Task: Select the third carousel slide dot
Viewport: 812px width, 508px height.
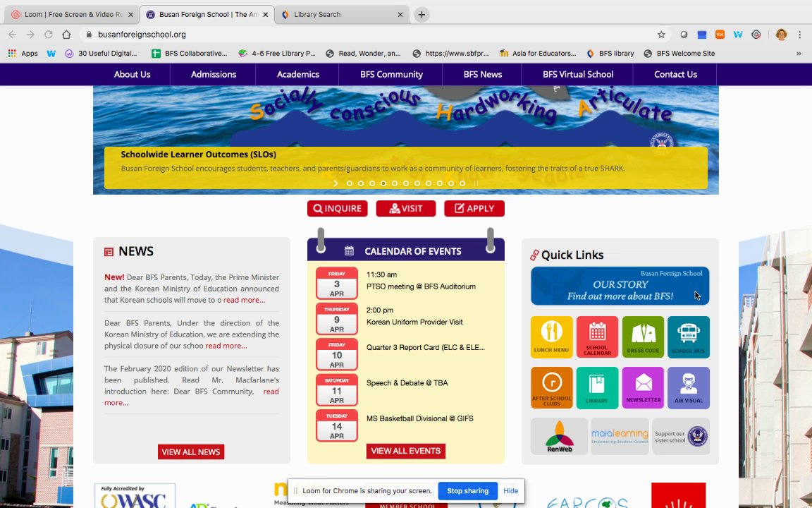Action: 372,183
